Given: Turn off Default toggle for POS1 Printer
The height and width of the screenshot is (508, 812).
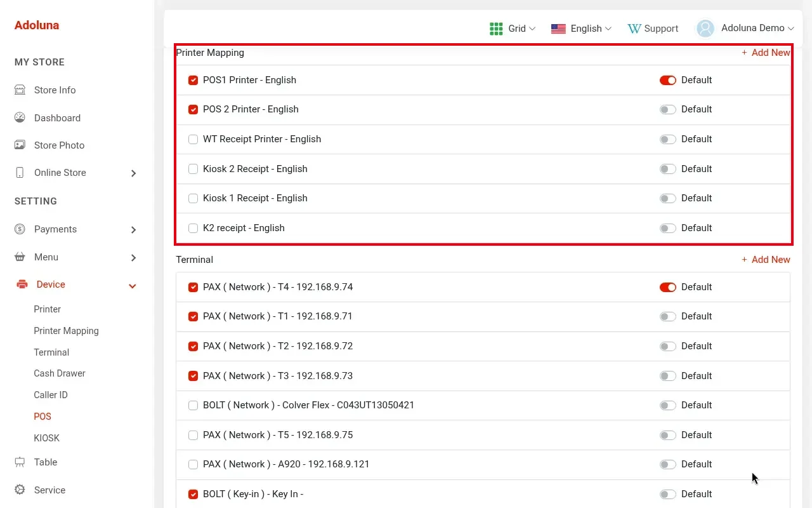Looking at the screenshot, I should point(668,80).
